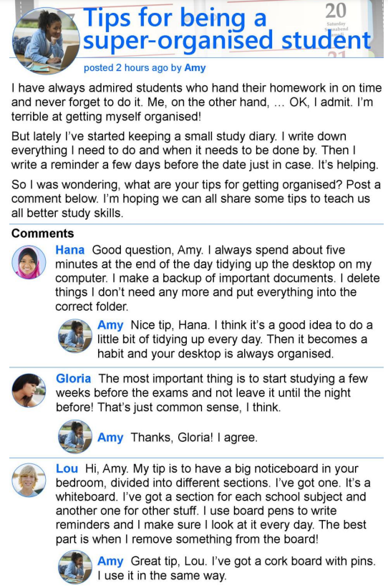388x588 pixels.
Task: Click Amy's avatar beside 'Thanks, Gloria!'
Action: point(75,436)
